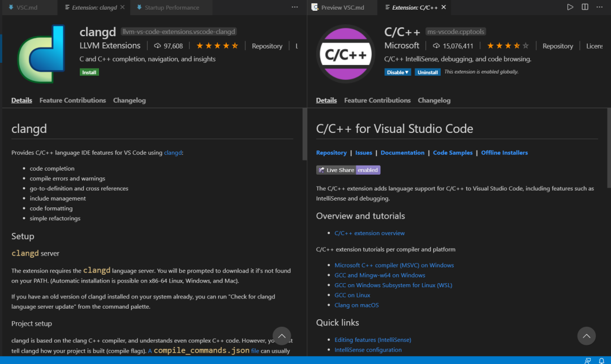Open GCC and Mingw-w64 on Windows link

380,275
